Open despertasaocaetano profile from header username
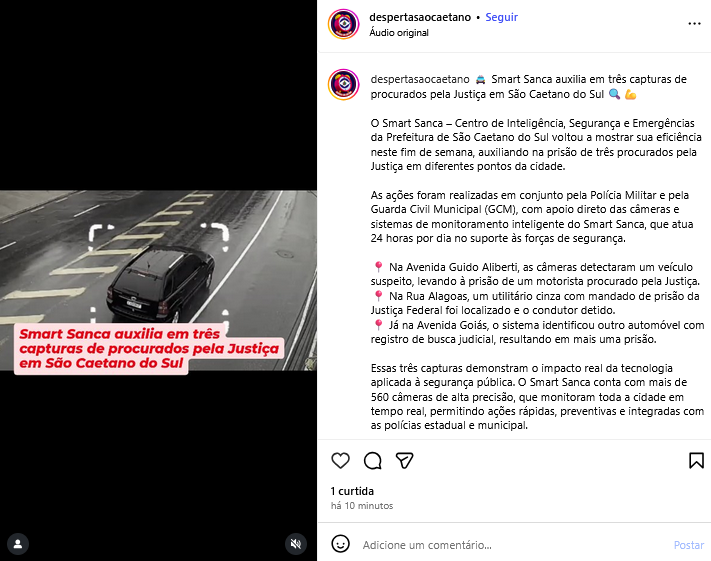Image resolution: width=711 pixels, height=561 pixels. (x=420, y=17)
